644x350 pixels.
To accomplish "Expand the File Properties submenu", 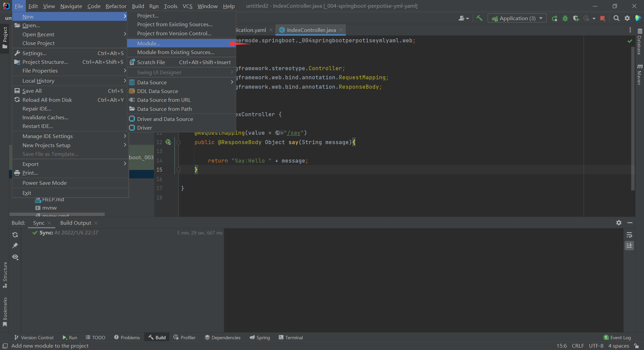I will coord(70,71).
